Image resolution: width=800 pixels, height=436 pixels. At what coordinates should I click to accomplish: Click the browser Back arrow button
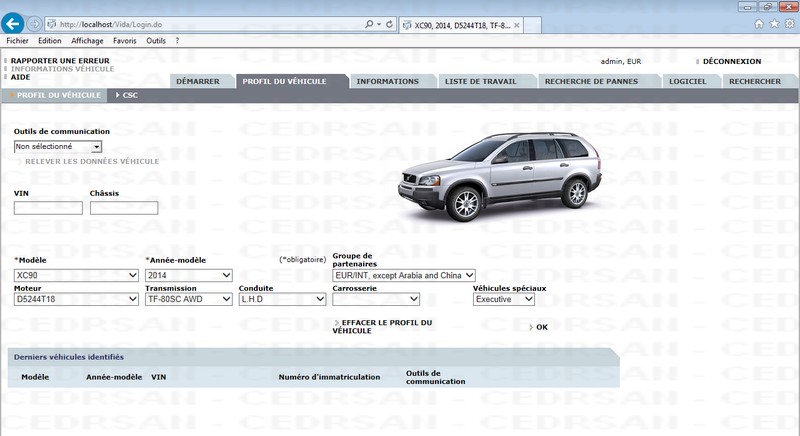pos(14,23)
